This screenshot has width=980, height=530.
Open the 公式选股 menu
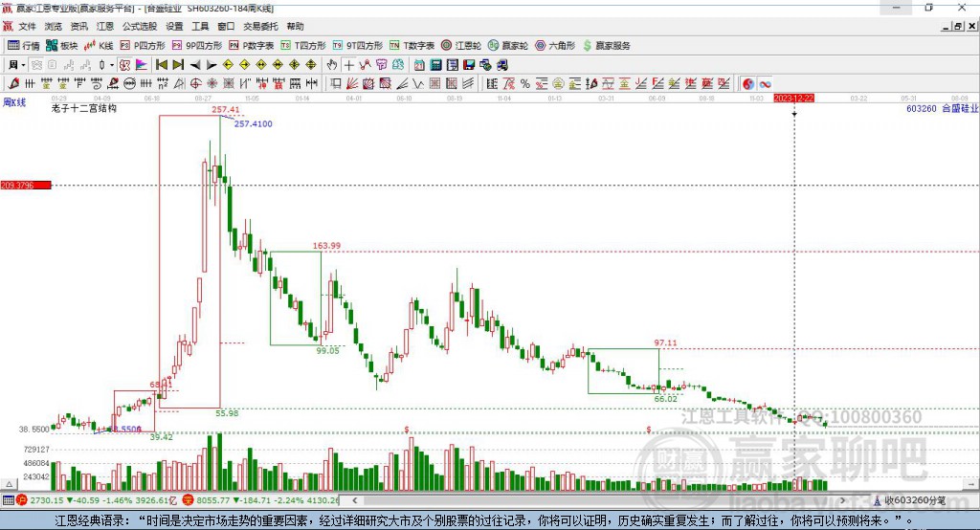coord(140,26)
